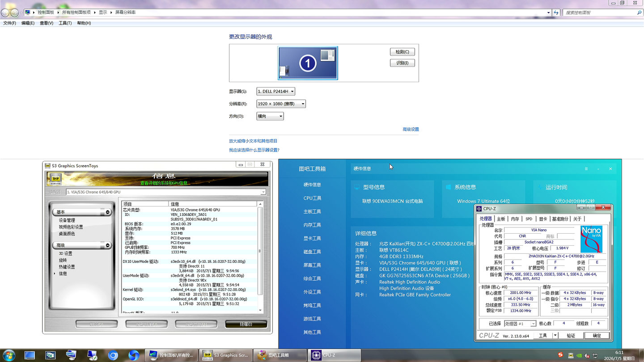This screenshot has height=362, width=644.
Task: Open the 查看(V) menu
Action: pos(47,23)
